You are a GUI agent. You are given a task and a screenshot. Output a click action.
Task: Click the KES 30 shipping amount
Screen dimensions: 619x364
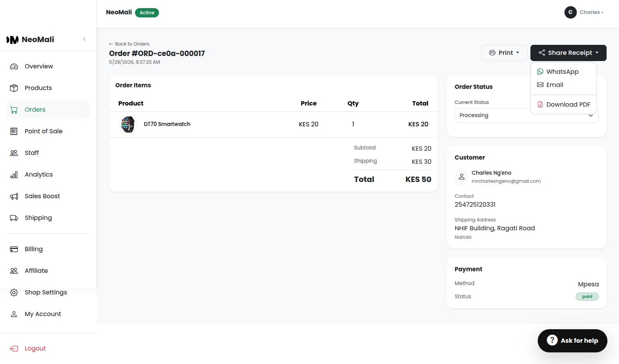421,162
